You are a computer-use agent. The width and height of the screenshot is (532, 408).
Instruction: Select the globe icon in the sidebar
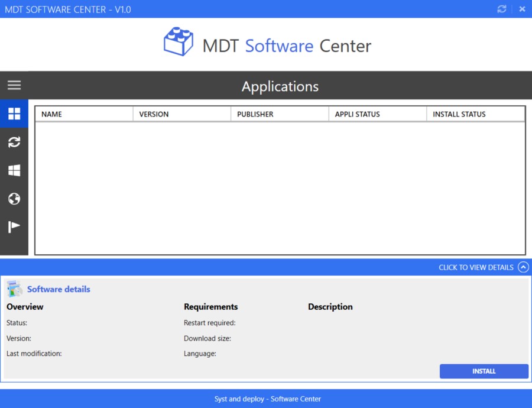pos(14,199)
